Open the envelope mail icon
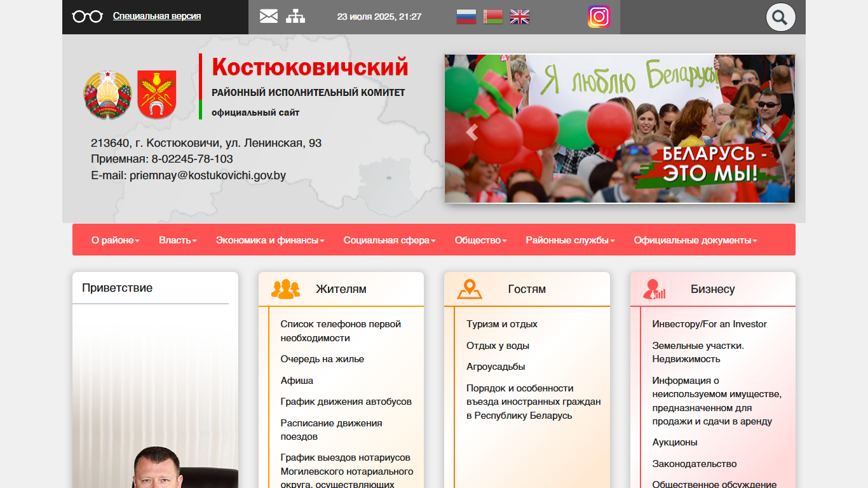The width and height of the screenshot is (868, 488). (x=269, y=16)
